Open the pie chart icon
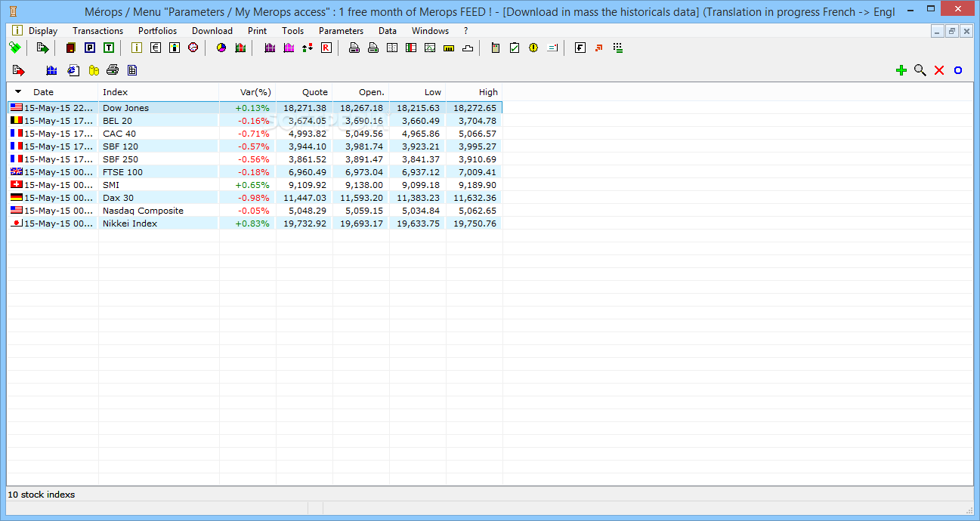 (x=221, y=48)
